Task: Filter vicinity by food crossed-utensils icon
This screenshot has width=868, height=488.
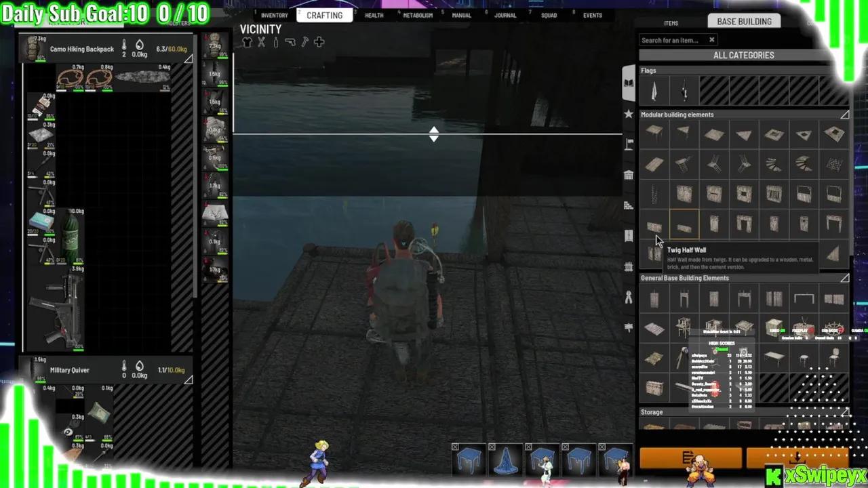Action: point(261,42)
